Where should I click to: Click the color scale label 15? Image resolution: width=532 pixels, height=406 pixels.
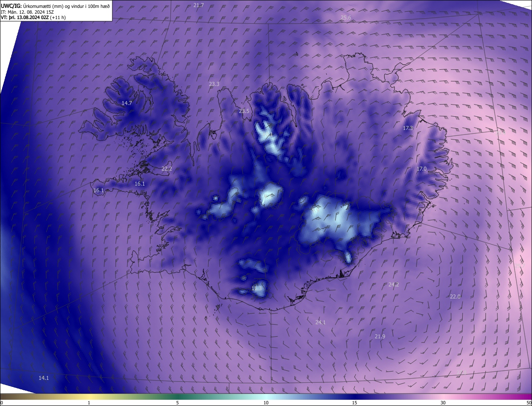coord(355,403)
